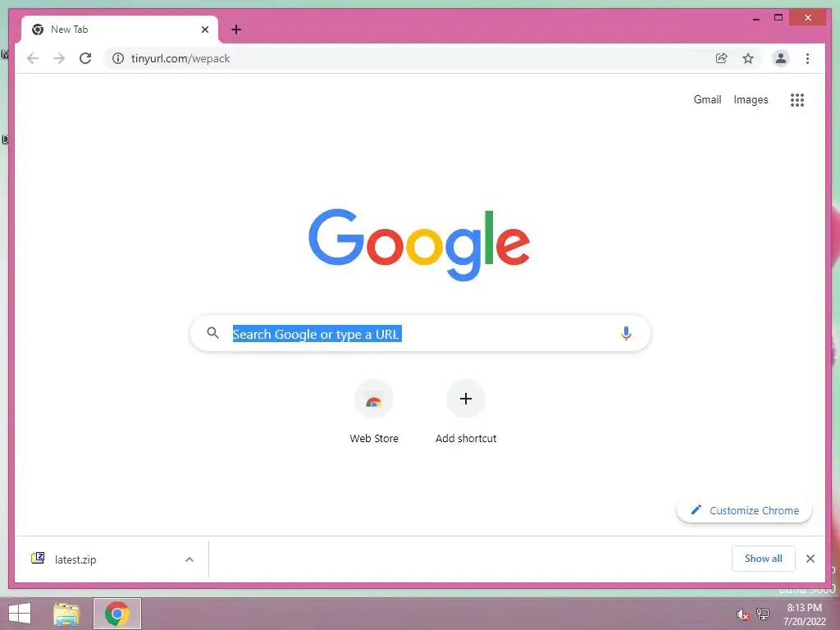Select the New Tab tab
Viewport: 840px width, 630px height.
click(x=120, y=30)
